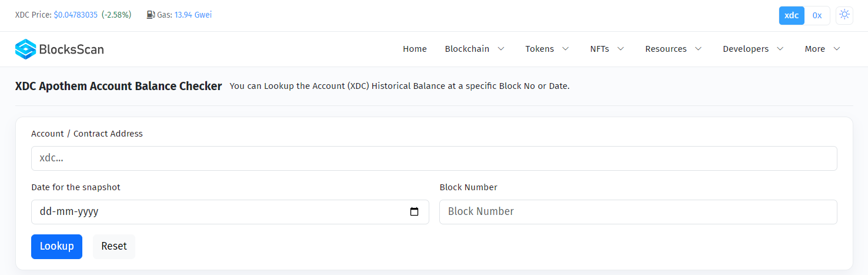The width and height of the screenshot is (868, 275).
Task: Open the calendar date picker icon
Action: tap(414, 212)
